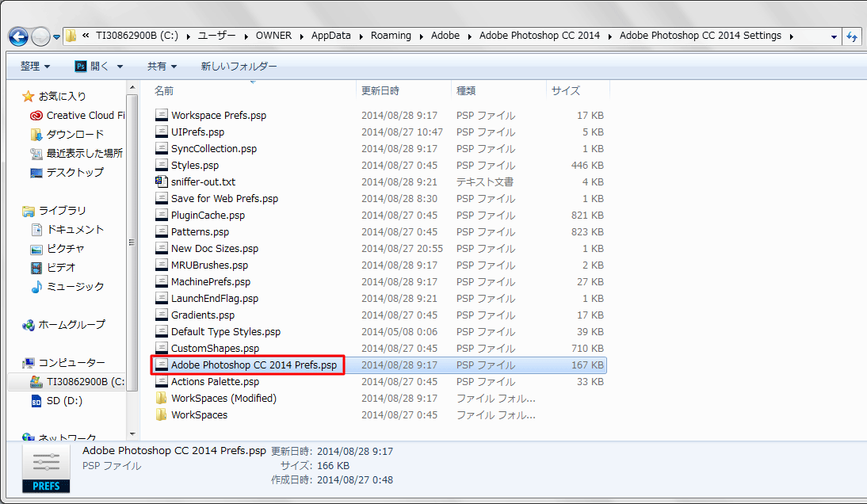Screen dimensions: 867x504
Task: Open Creative Cloud Files in favorites
Action: pos(85,116)
